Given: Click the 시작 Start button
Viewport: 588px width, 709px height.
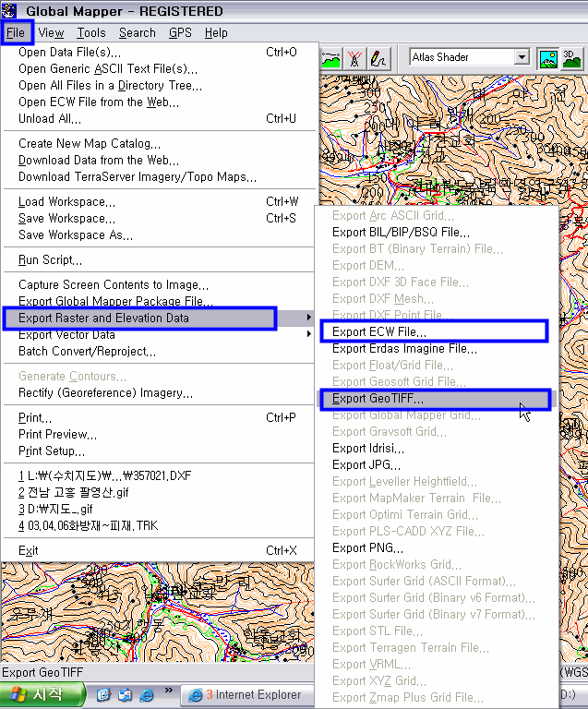Looking at the screenshot, I should pos(42,694).
